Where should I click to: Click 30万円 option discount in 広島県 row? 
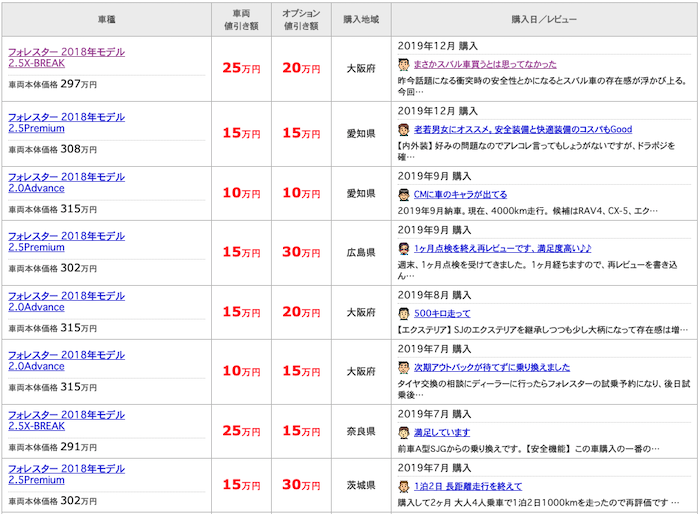[x=301, y=252]
